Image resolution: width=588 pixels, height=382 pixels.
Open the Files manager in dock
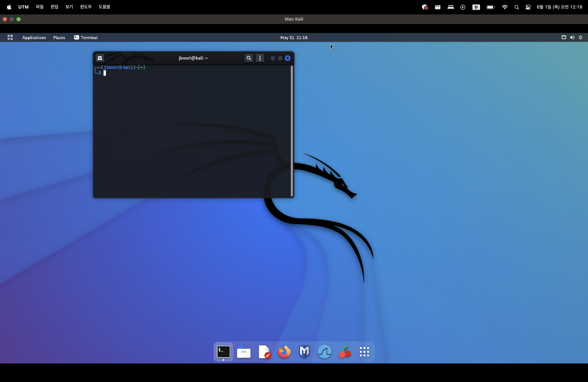(x=244, y=352)
